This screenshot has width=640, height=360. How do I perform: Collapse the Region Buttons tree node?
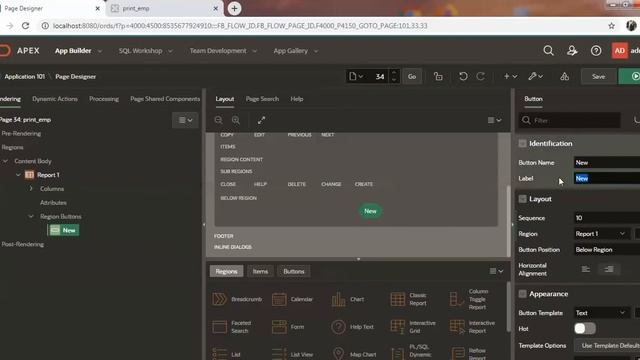31,216
